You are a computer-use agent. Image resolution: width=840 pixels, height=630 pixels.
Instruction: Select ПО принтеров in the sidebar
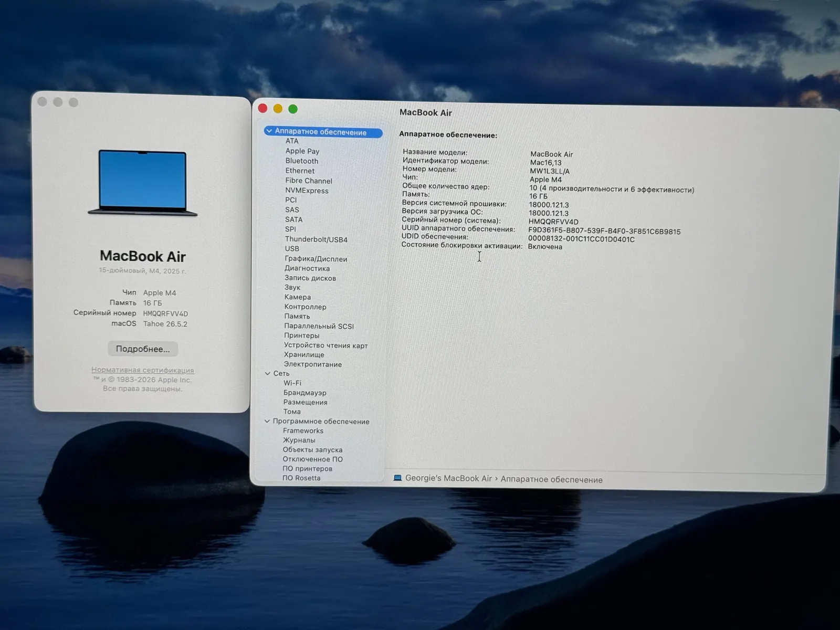pos(307,469)
